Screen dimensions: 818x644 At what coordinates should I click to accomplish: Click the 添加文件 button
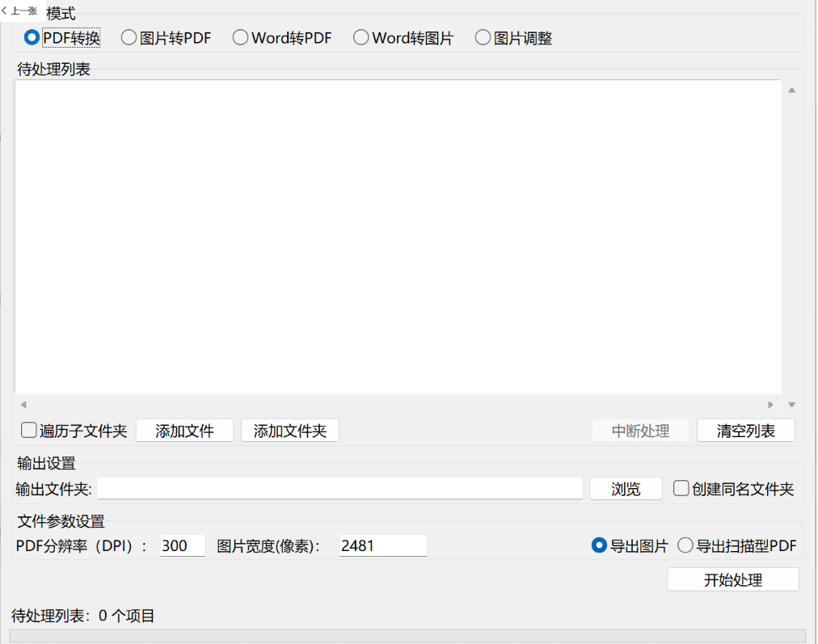pos(184,430)
